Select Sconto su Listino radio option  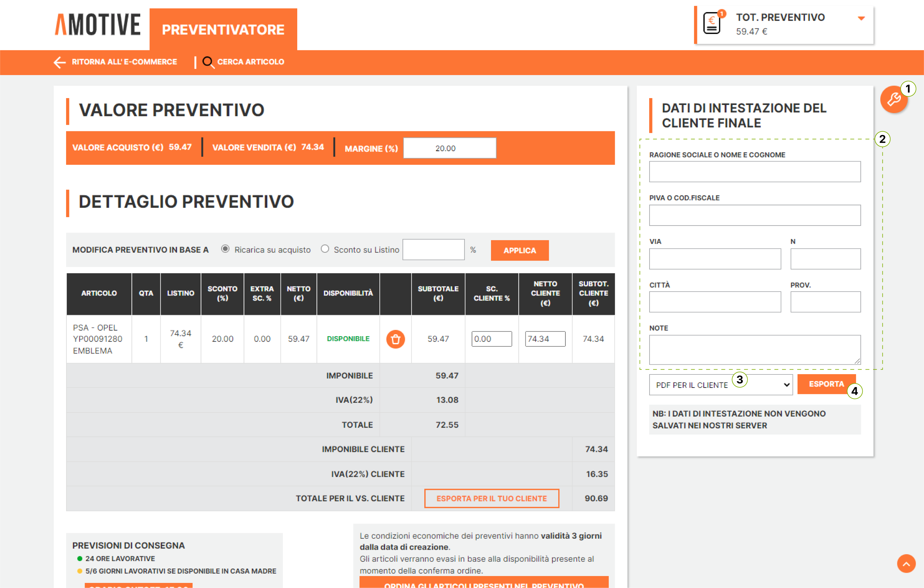click(x=325, y=249)
